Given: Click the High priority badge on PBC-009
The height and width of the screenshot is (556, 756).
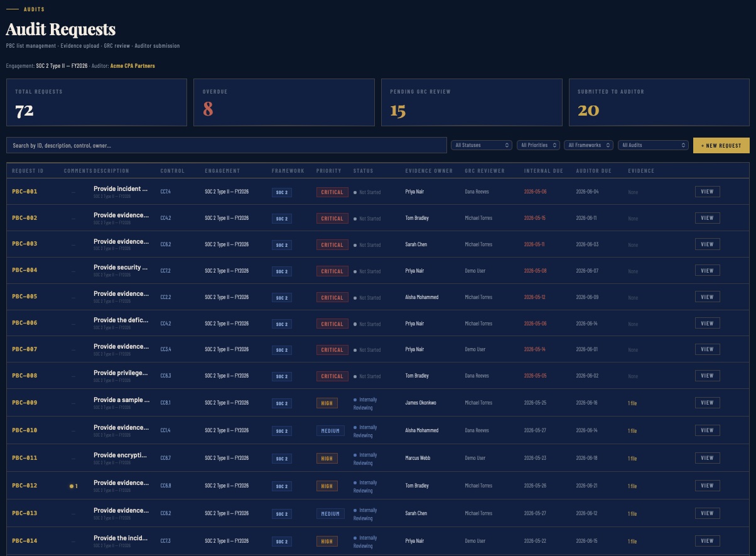Looking at the screenshot, I should [x=327, y=403].
